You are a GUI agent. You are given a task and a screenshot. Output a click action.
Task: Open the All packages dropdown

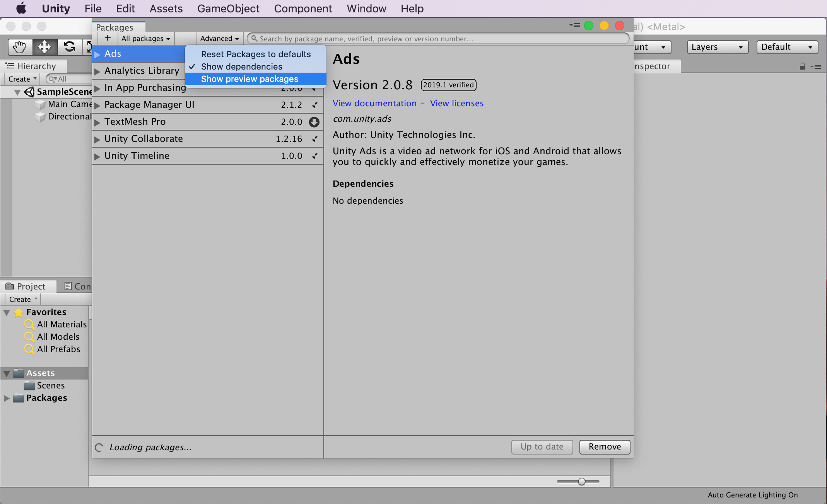coord(145,38)
